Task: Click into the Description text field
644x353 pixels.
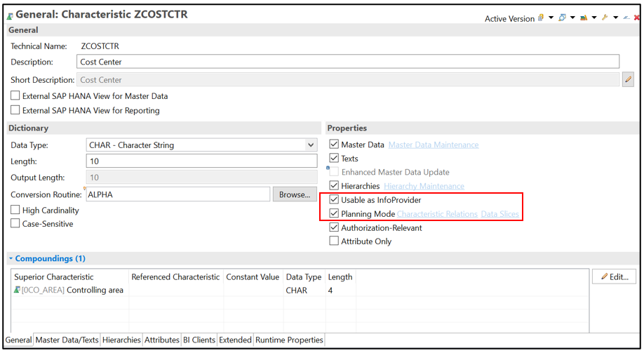Action: click(x=348, y=62)
